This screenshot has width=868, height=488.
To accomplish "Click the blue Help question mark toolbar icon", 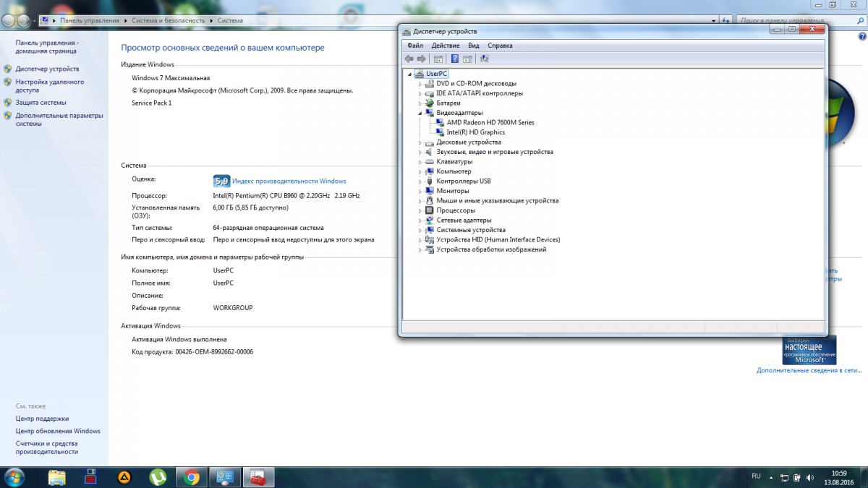I will pyautogui.click(x=455, y=59).
